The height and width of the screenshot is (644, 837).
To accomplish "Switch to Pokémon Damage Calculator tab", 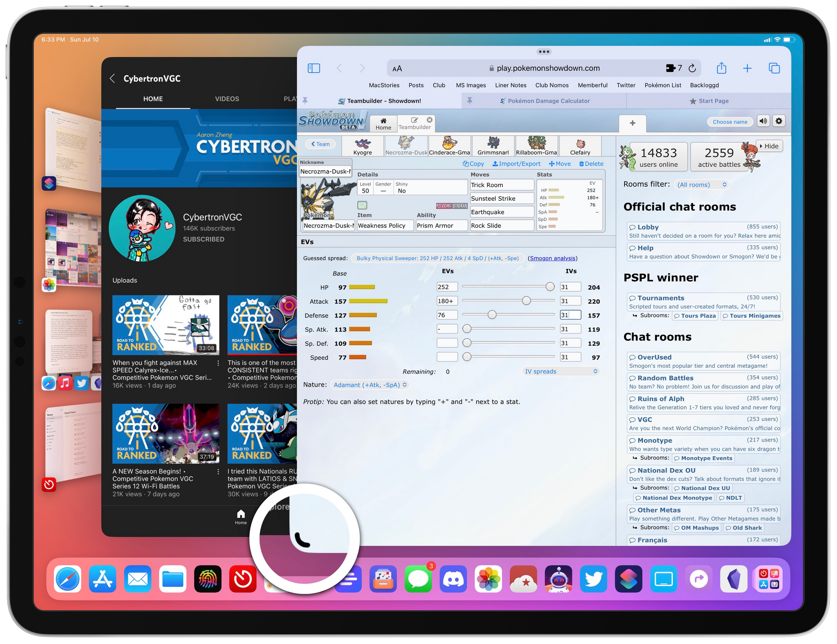I will pyautogui.click(x=544, y=101).
